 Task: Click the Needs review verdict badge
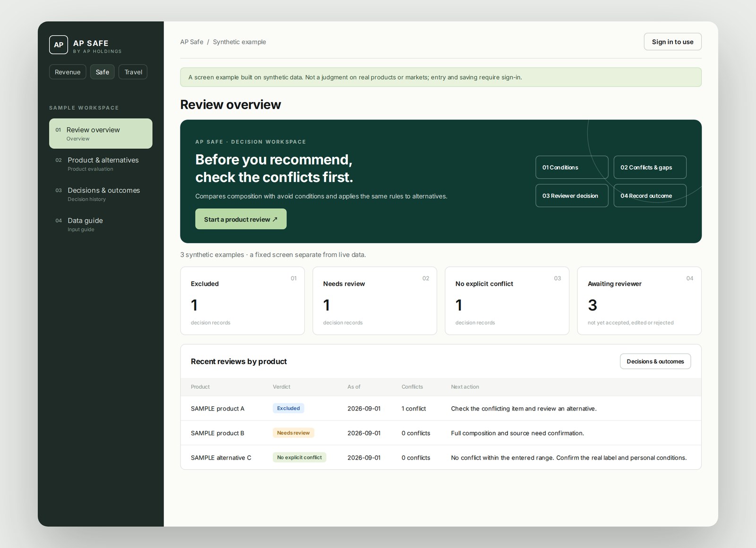point(293,433)
